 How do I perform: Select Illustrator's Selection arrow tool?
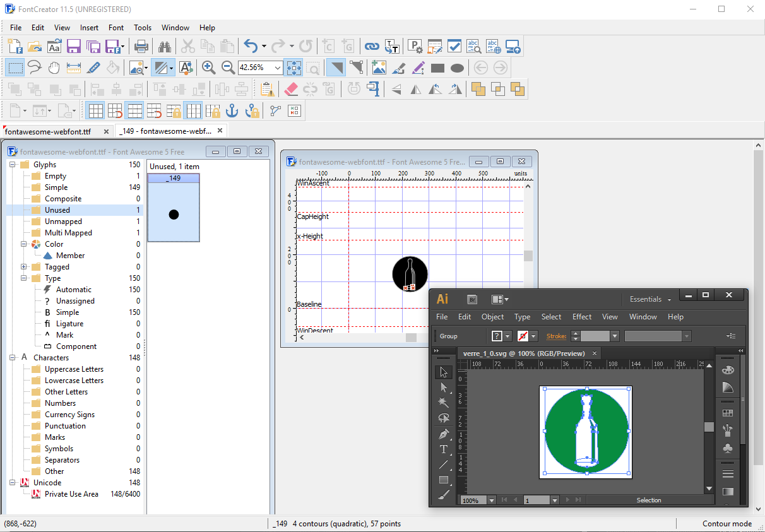(x=444, y=372)
